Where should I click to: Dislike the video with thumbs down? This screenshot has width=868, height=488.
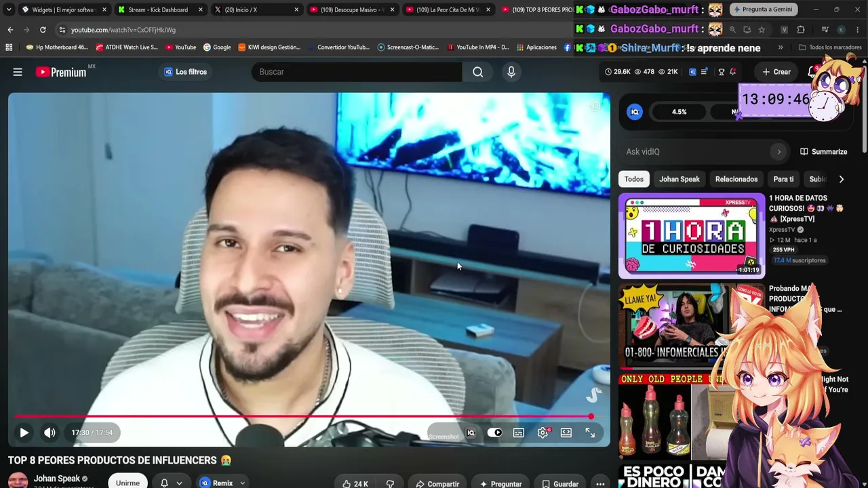pos(390,483)
